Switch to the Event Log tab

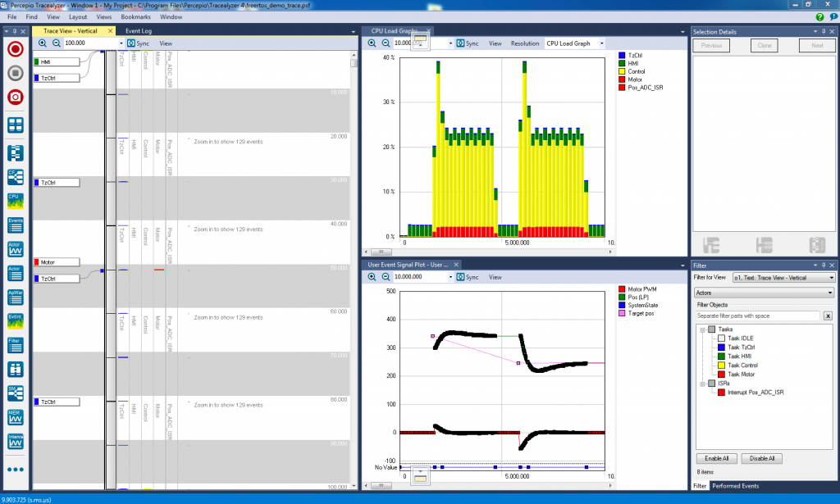pos(139,31)
